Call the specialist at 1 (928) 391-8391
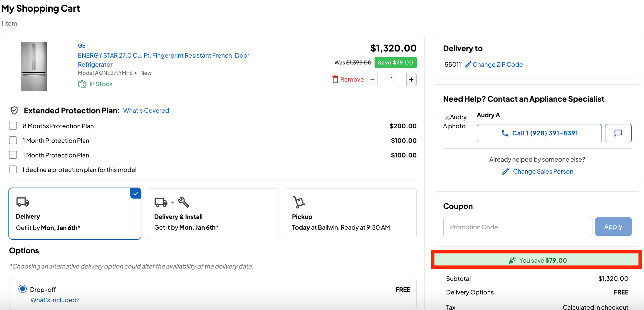This screenshot has height=310, width=644. tap(539, 133)
